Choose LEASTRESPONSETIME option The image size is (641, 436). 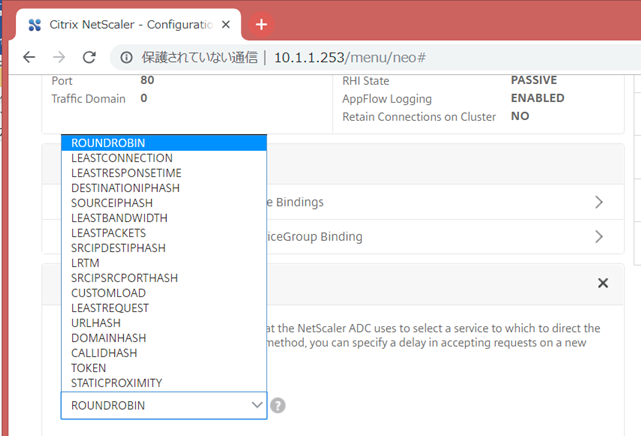tap(164, 173)
